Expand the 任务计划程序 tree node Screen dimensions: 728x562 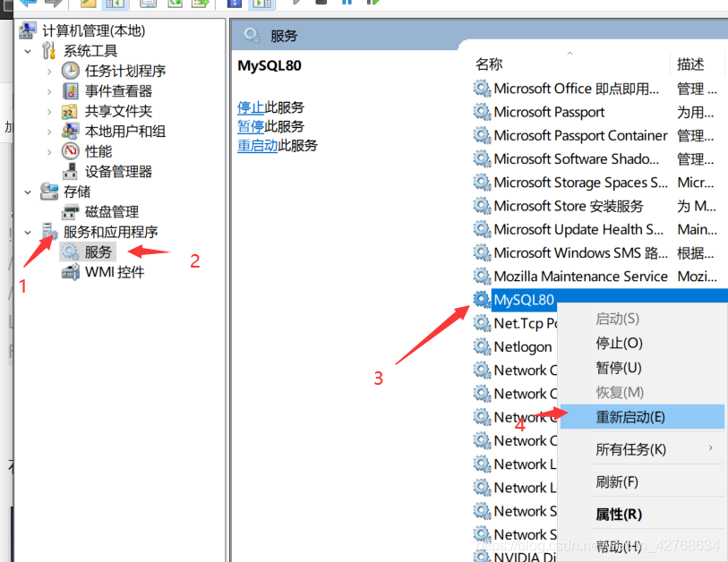pyautogui.click(x=49, y=72)
